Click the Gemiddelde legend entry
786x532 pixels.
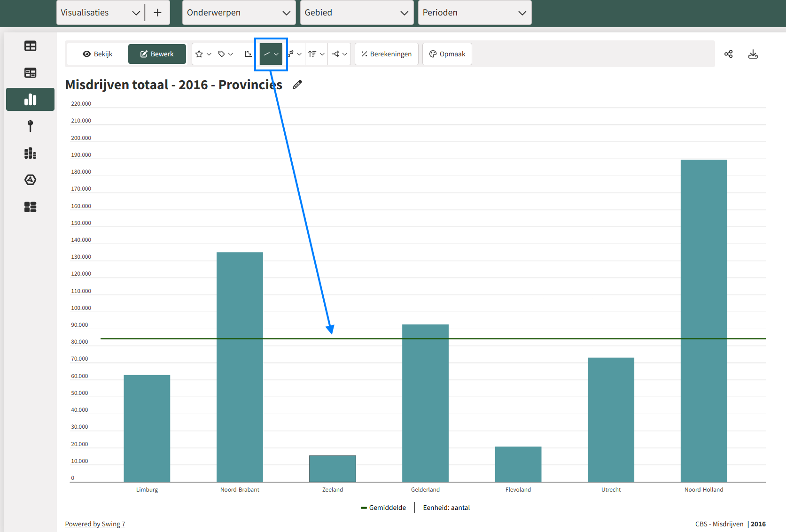pyautogui.click(x=383, y=508)
